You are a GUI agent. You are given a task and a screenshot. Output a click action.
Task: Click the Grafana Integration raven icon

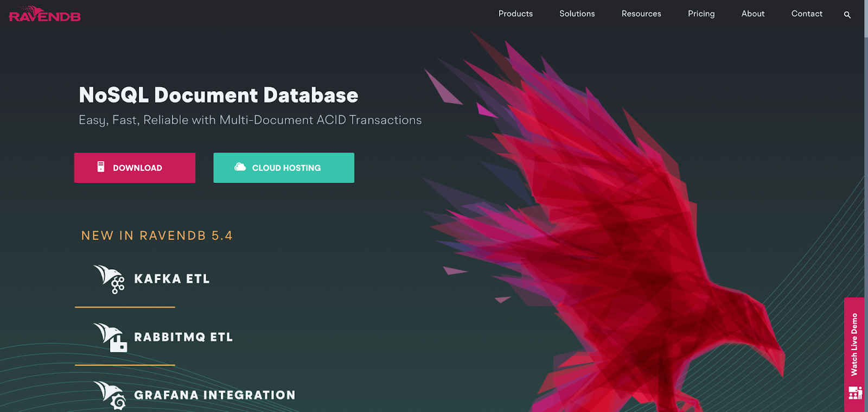click(110, 395)
